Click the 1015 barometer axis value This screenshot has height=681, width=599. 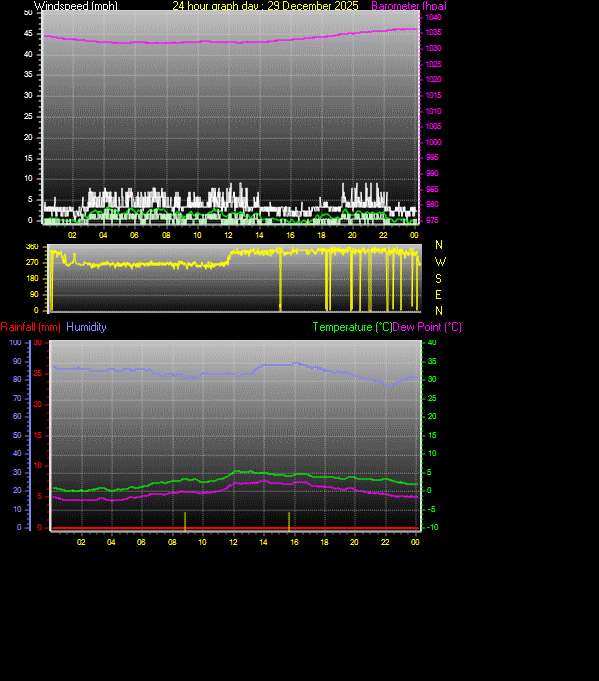[x=434, y=95]
